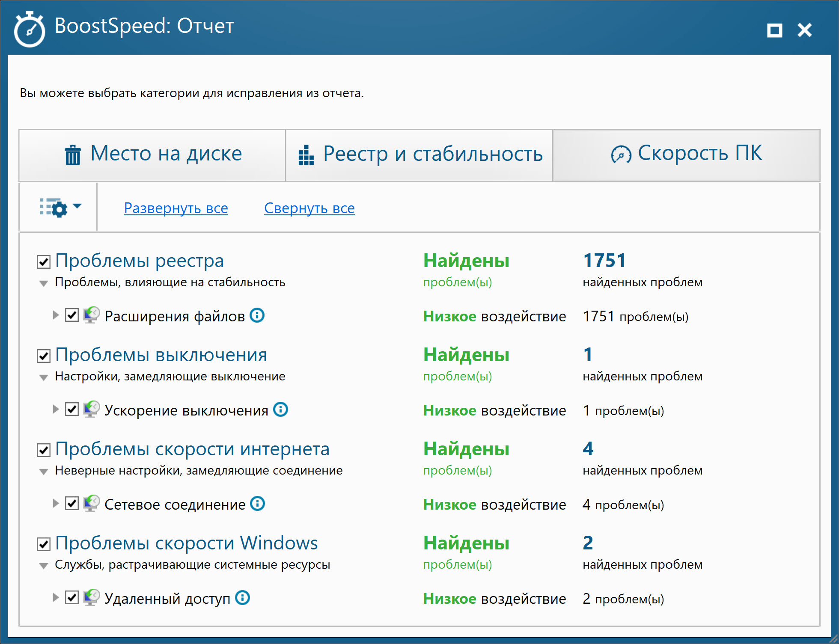Image resolution: width=839 pixels, height=644 pixels.
Task: Click the computer icon of Расширения файлов
Action: pyautogui.click(x=91, y=315)
